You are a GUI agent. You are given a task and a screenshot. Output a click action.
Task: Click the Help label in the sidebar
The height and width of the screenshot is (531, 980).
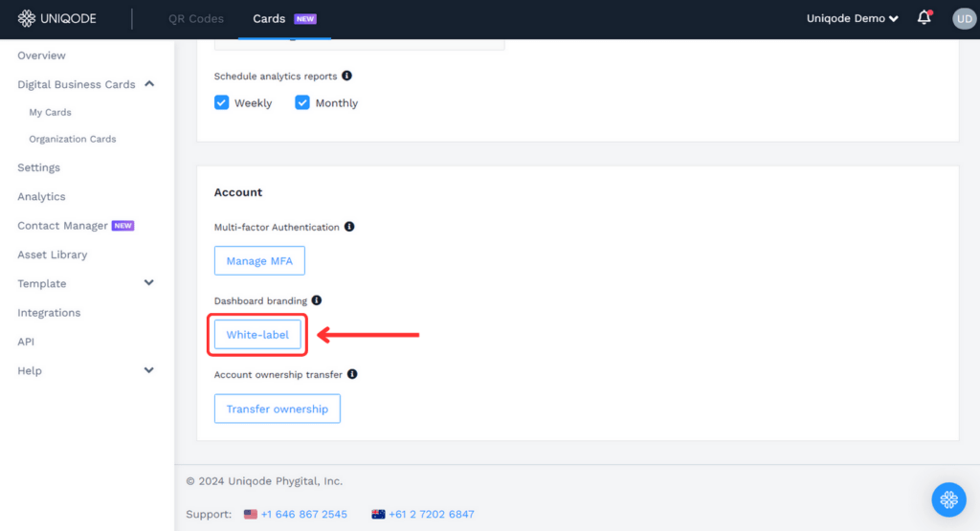coord(30,371)
